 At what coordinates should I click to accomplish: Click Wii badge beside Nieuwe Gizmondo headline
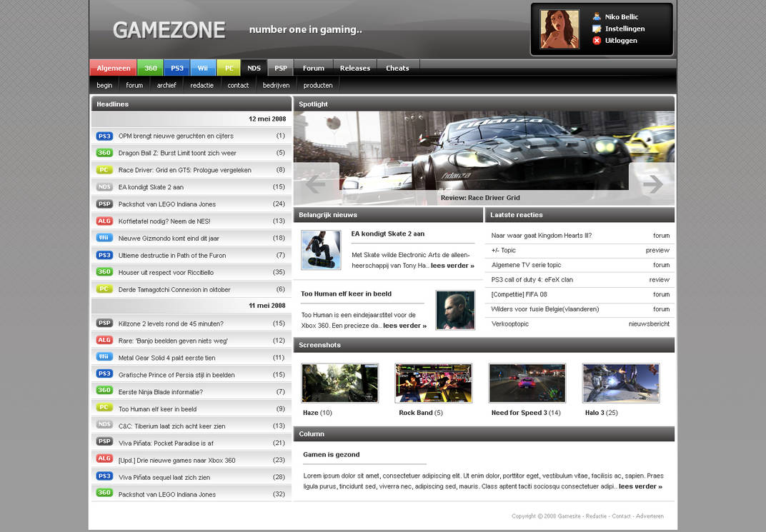tap(104, 238)
